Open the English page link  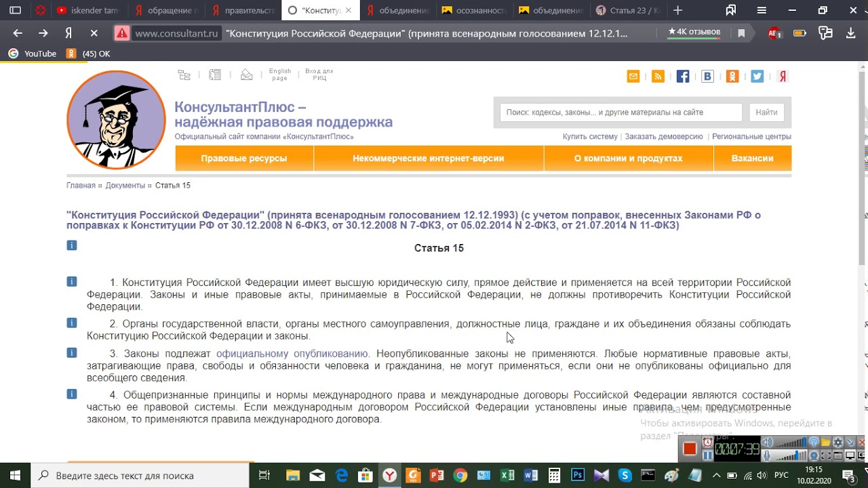[x=279, y=75]
